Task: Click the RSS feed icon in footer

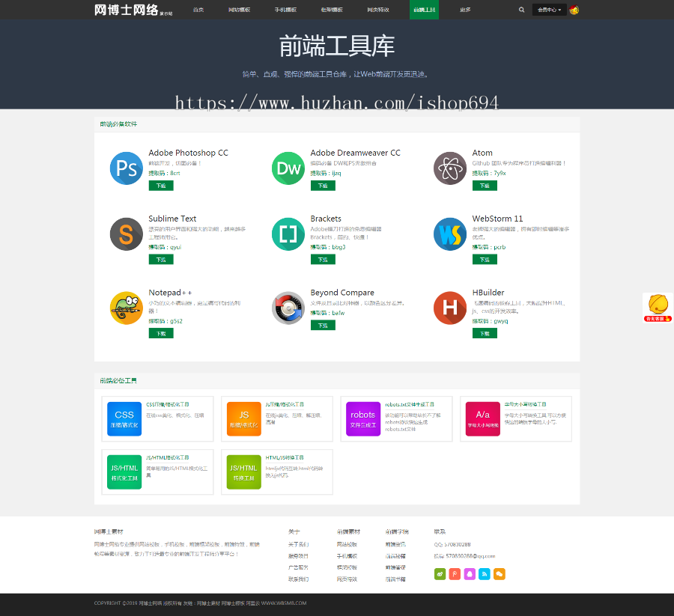Action: point(485,574)
